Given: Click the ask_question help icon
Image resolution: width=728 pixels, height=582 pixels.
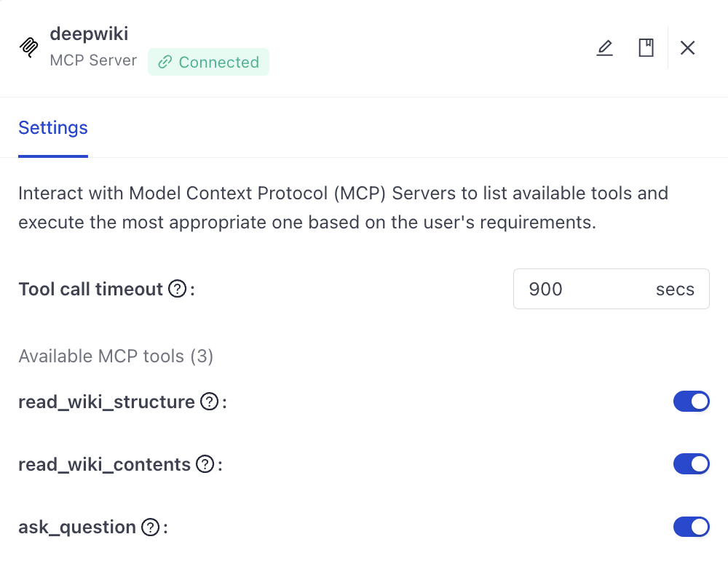Looking at the screenshot, I should click(149, 527).
